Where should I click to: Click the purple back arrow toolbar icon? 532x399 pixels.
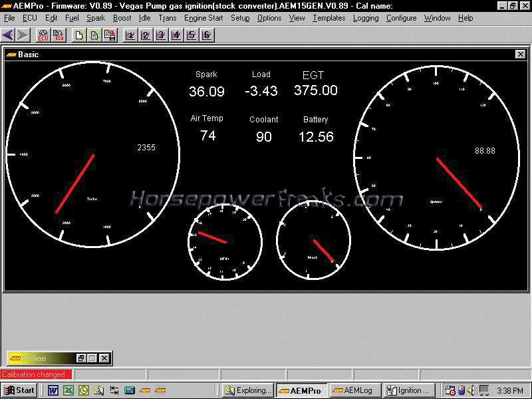tap(8, 35)
